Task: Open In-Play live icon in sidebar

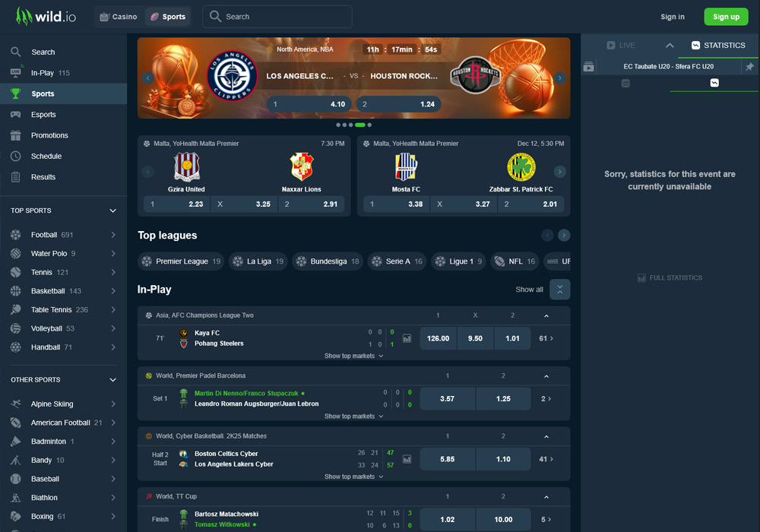Action: [x=15, y=72]
